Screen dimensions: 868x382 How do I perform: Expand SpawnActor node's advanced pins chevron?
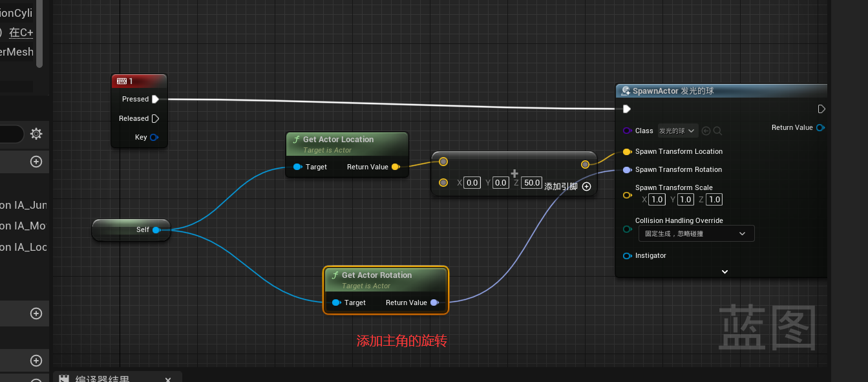coord(725,271)
